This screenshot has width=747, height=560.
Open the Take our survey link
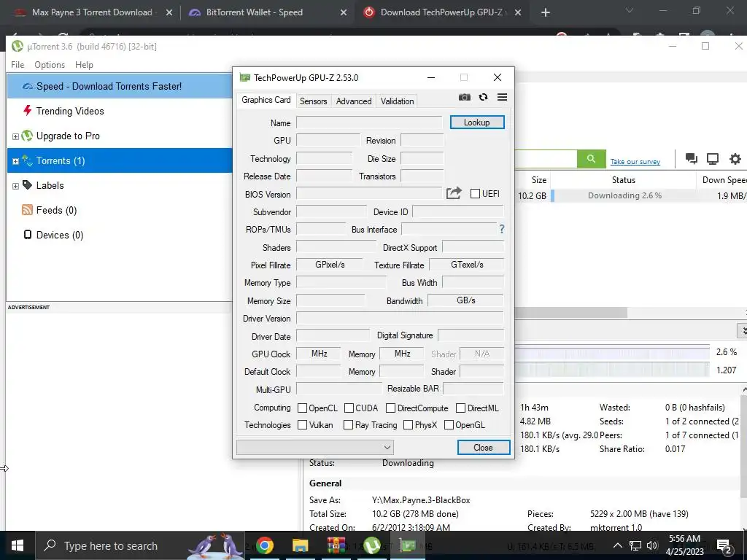click(x=635, y=161)
